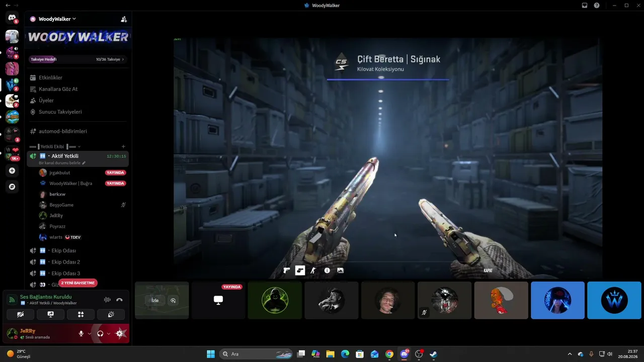
Task: Select the highlighted weapon inspect icon in stream
Action: [x=300, y=270]
